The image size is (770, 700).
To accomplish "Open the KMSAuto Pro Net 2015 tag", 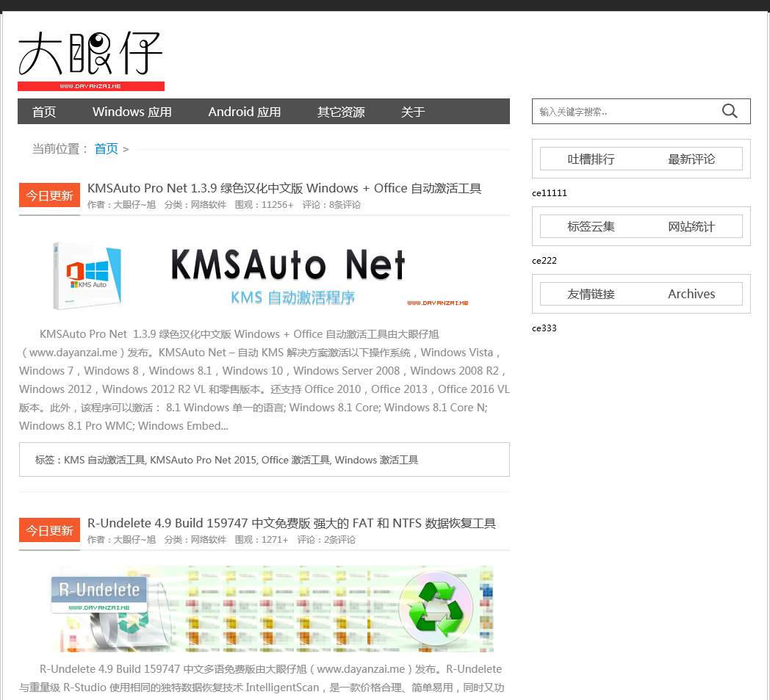I will point(204,460).
